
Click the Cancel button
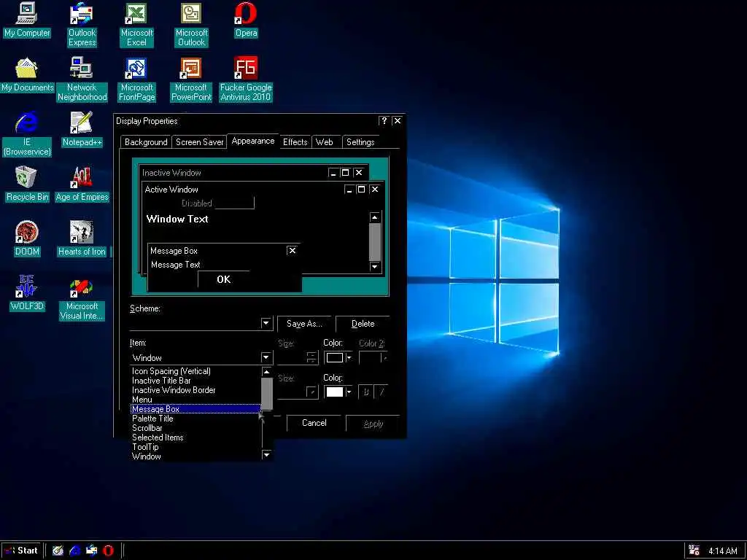[x=314, y=423]
